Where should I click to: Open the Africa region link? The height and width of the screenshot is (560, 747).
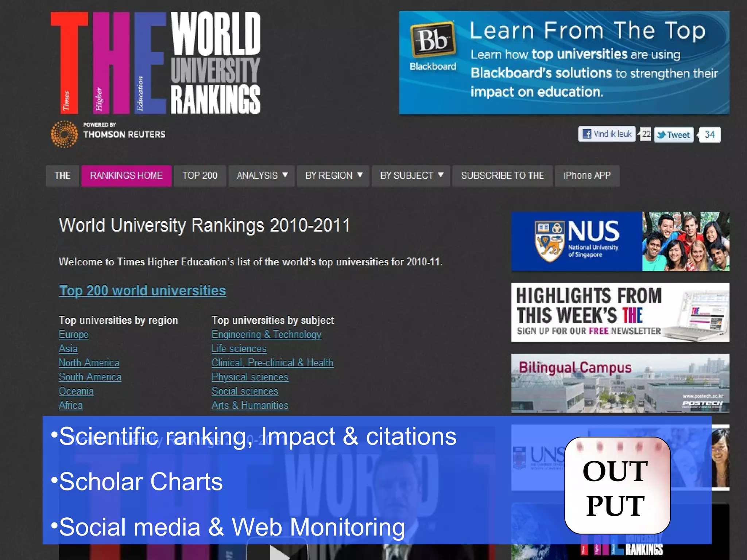point(71,405)
